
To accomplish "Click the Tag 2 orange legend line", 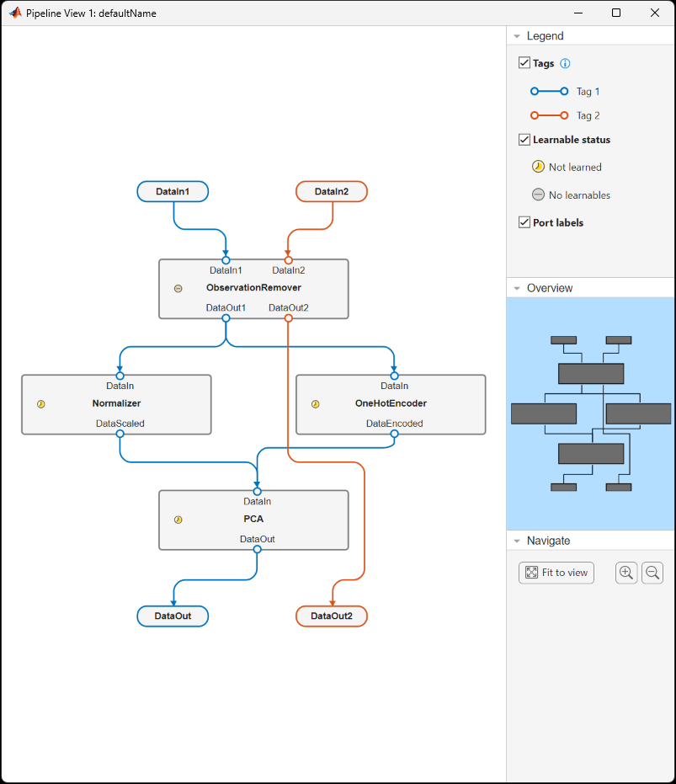I will (x=549, y=115).
